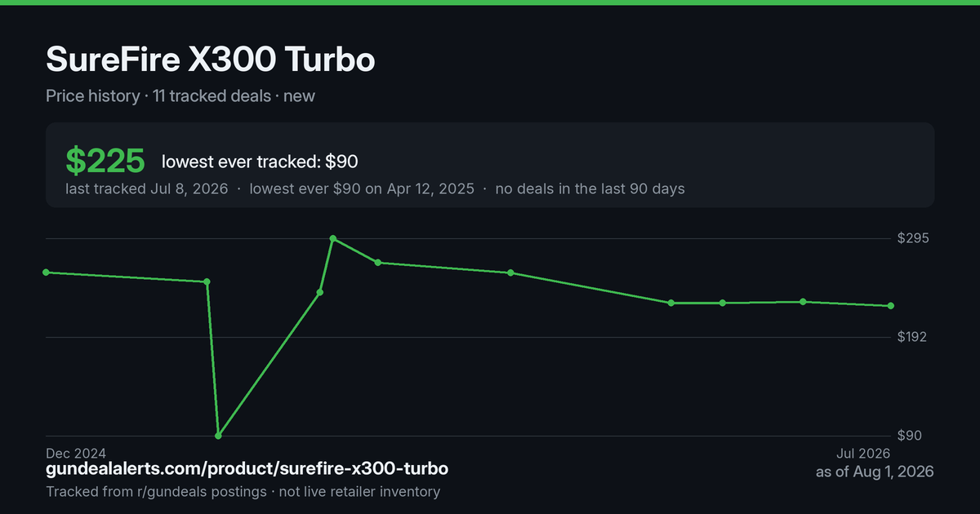Click the $295 peak data point
Image resolution: width=980 pixels, height=514 pixels.
[332, 238]
